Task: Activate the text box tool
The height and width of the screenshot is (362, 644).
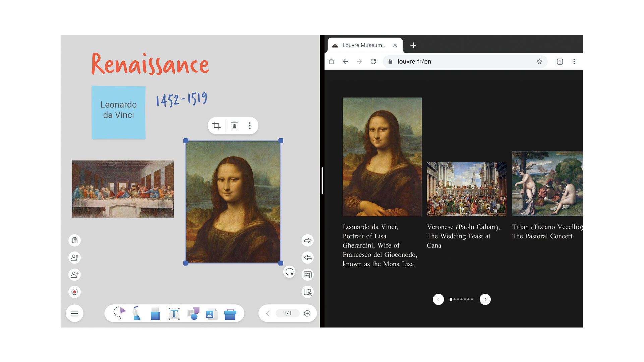Action: 174,314
